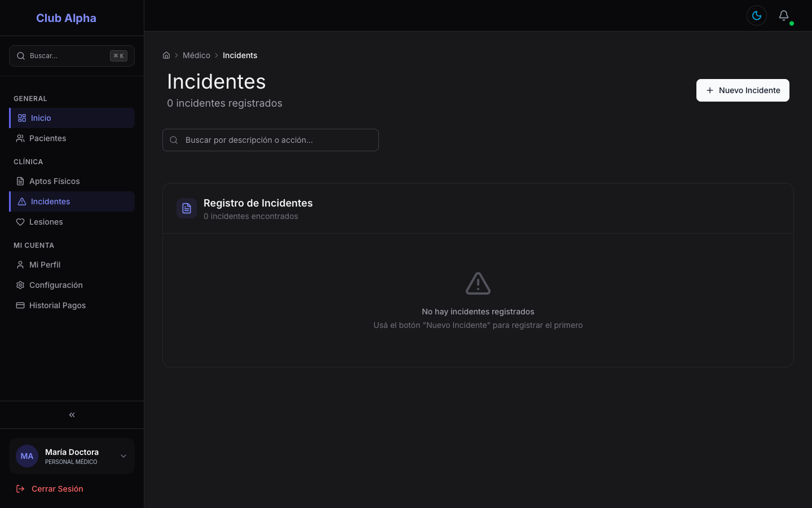This screenshot has width=812, height=508.
Task: Toggle dark mode with the moon icon
Action: click(x=757, y=16)
